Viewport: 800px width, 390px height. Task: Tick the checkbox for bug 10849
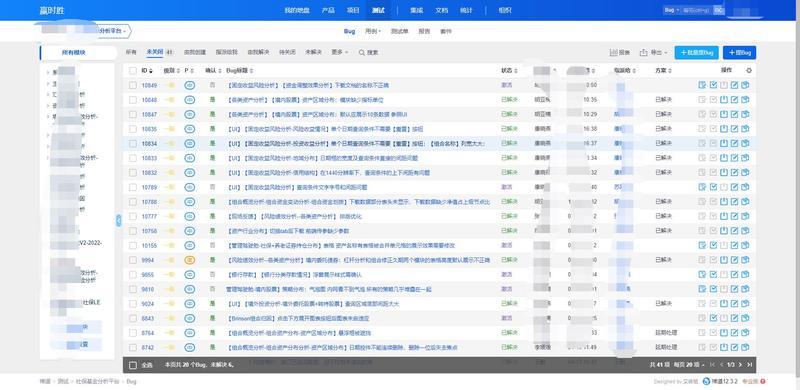point(133,85)
